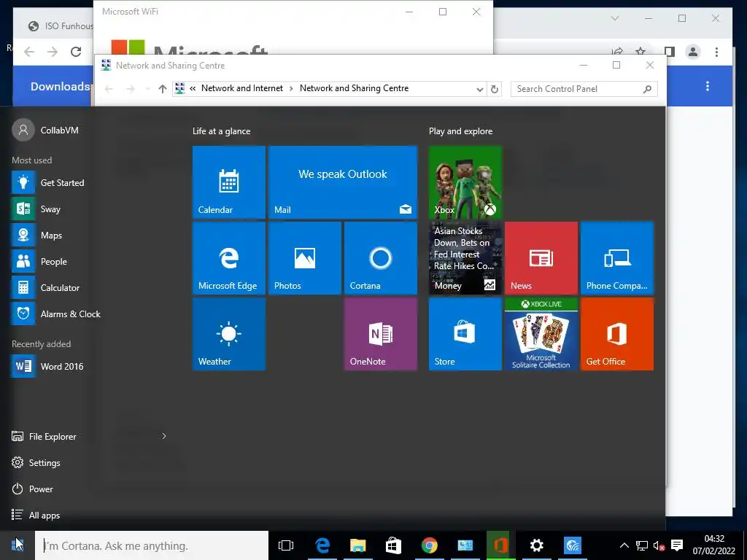
Task: Open Downloads page more actions menu
Action: click(x=708, y=86)
